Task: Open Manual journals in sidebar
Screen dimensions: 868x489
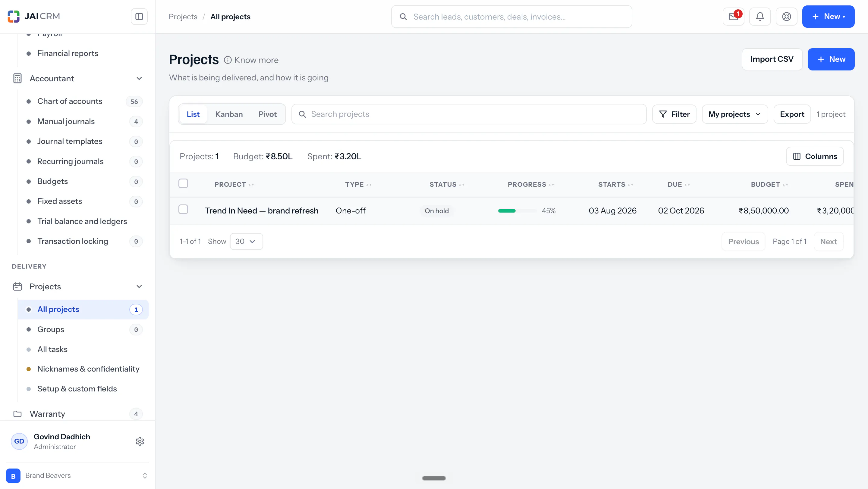Action: (x=83, y=121)
